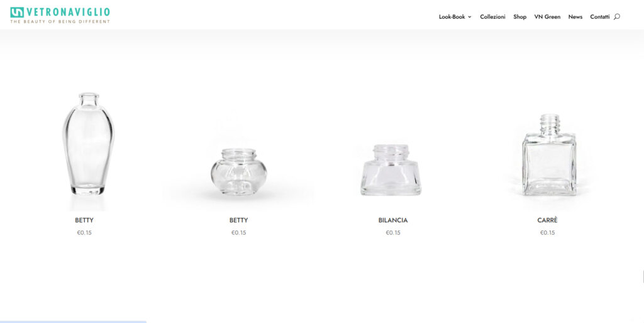Click the tagline 'The beauty of being different'
This screenshot has width=644, height=323.
(x=60, y=21)
